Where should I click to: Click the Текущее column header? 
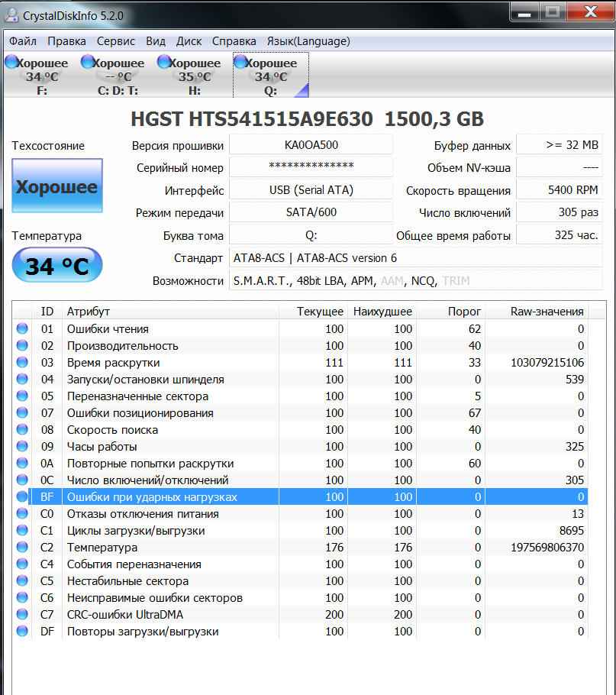click(313, 311)
